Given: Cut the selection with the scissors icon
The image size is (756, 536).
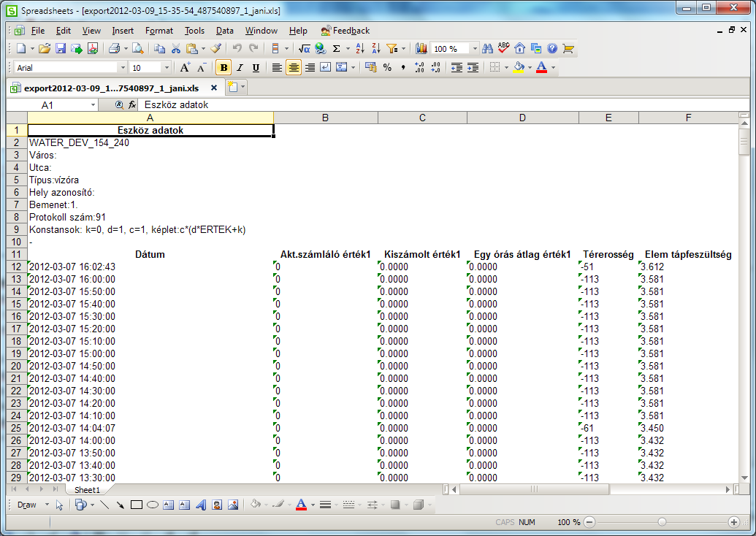Looking at the screenshot, I should (x=176, y=48).
